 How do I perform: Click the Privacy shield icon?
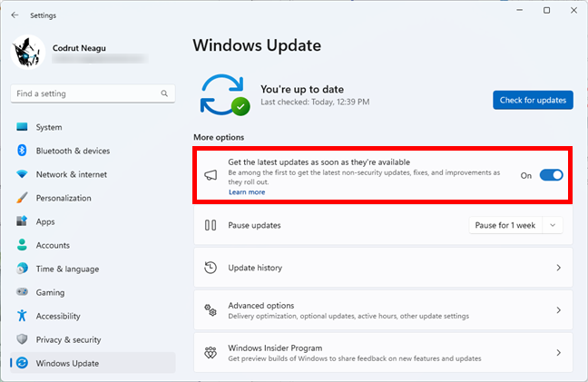[x=22, y=339]
